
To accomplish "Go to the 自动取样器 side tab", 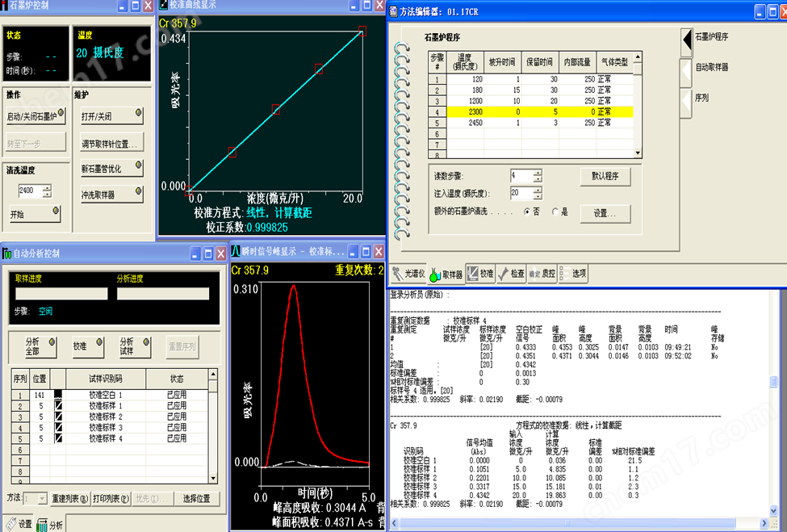I will 714,67.
